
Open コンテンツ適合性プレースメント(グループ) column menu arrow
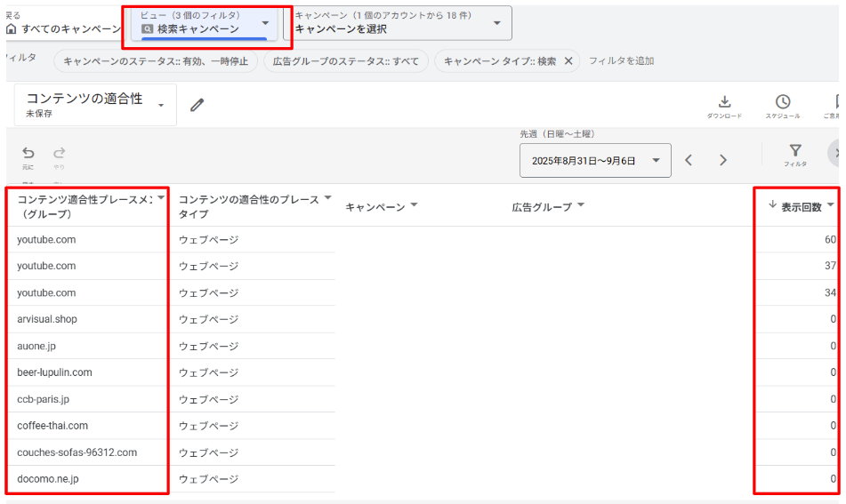[x=161, y=198]
